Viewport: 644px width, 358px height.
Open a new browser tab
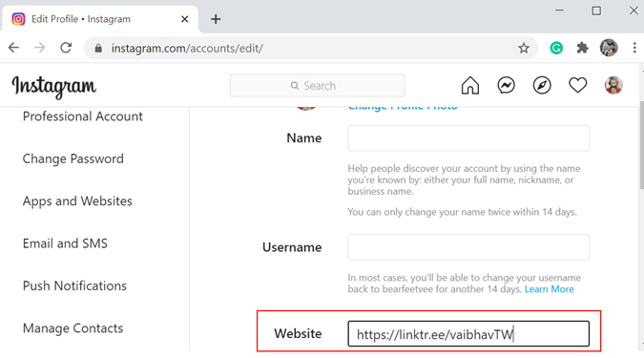click(x=216, y=19)
